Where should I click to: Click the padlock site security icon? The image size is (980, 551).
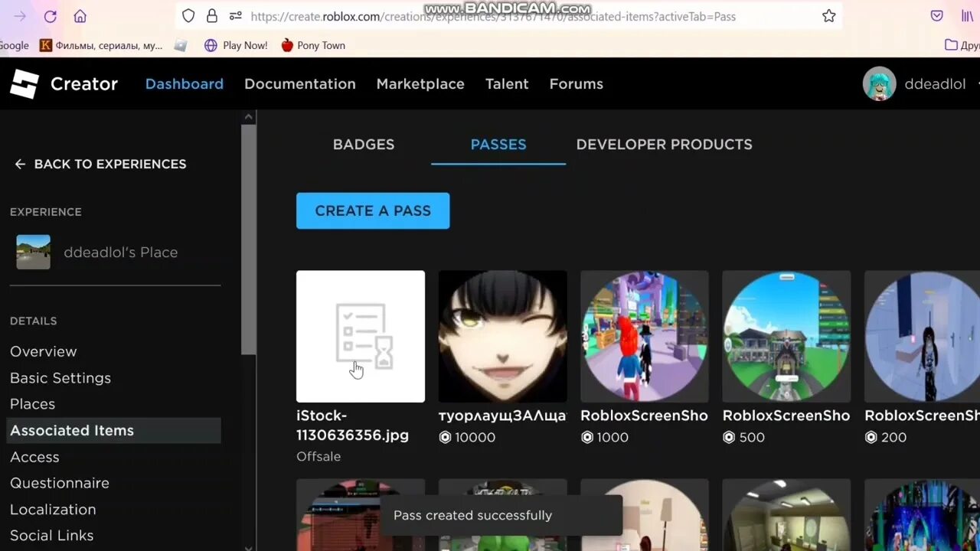click(212, 15)
